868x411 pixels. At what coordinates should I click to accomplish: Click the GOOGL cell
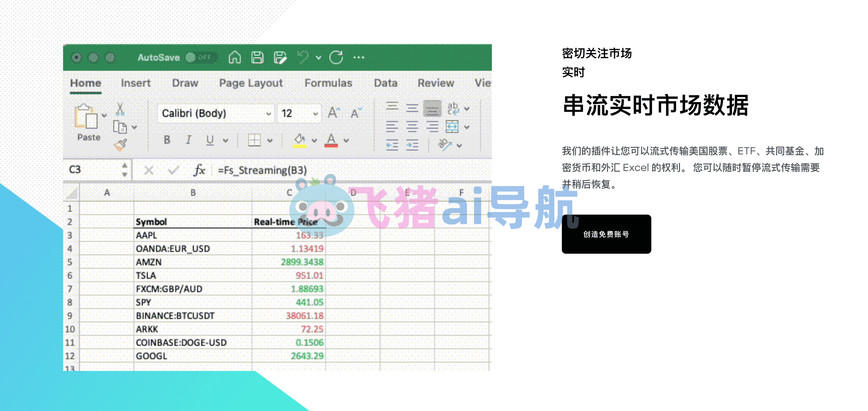pyautogui.click(x=193, y=356)
